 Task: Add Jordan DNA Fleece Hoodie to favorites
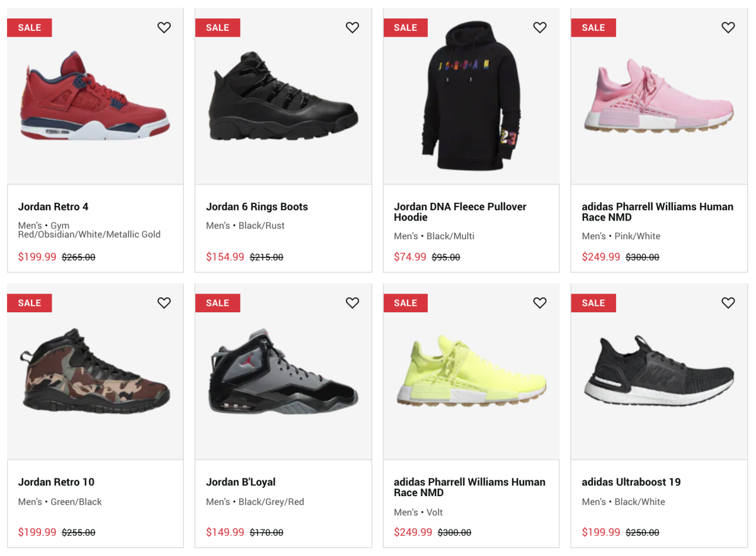(x=540, y=28)
